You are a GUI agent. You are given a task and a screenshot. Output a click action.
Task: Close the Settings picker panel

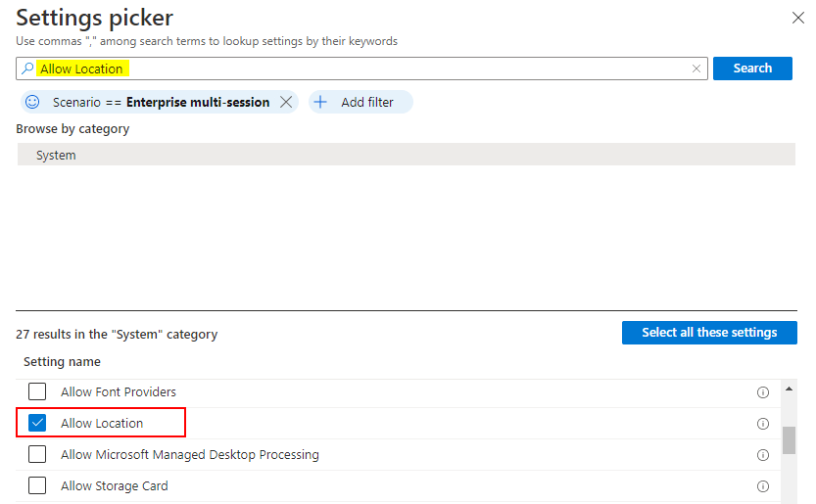coord(797,17)
